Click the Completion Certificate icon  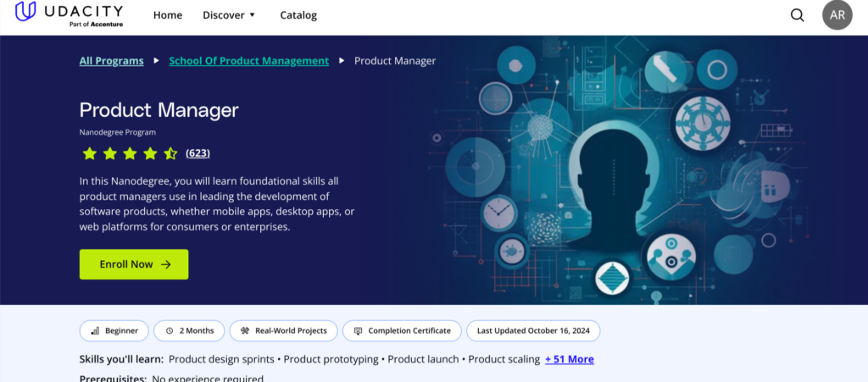tap(359, 330)
